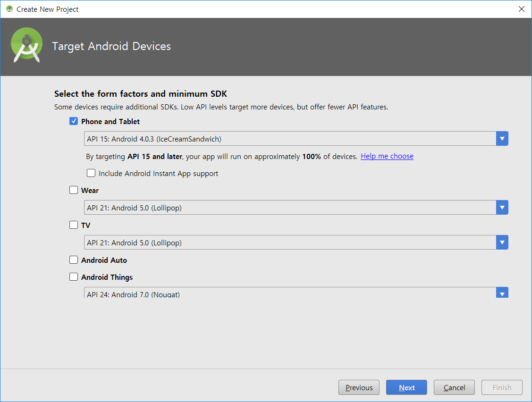Click the Target Android Devices heading

pos(111,46)
